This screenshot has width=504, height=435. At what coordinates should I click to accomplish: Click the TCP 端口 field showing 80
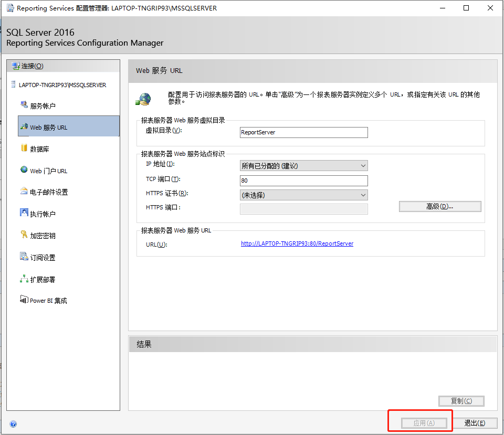coord(304,181)
